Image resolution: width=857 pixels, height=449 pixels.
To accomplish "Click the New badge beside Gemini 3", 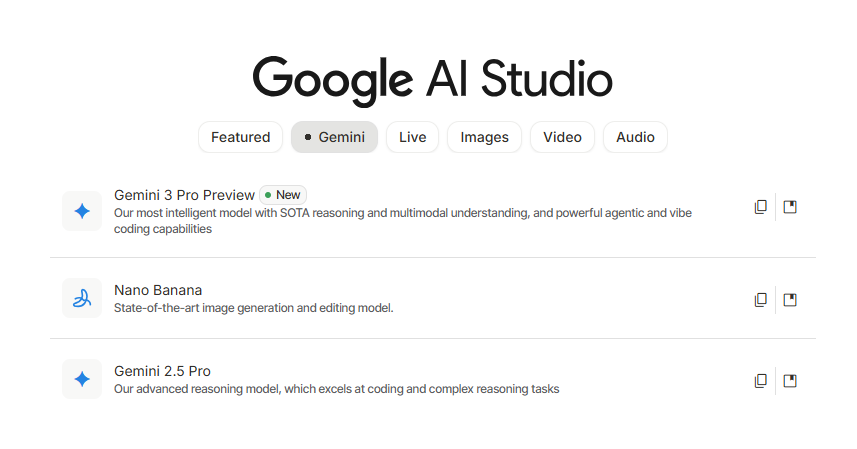I will 283,195.
